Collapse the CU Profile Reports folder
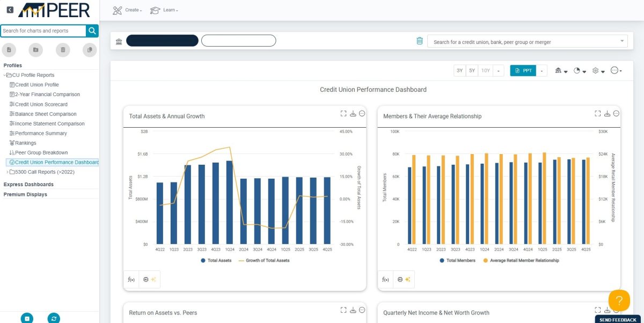The image size is (644, 323). 5,75
